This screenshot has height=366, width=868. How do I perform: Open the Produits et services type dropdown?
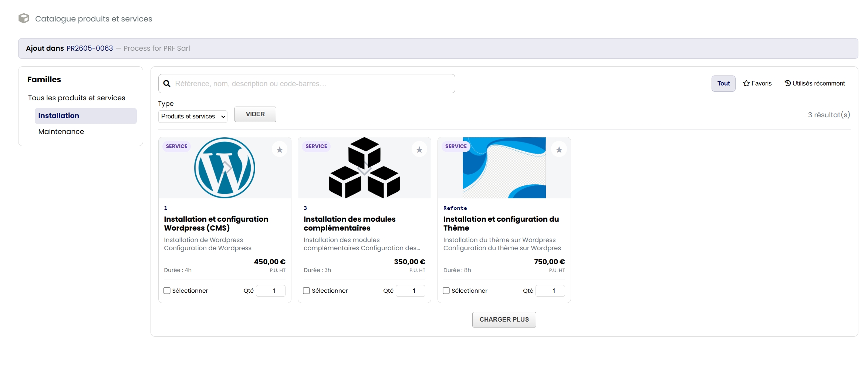coord(193,116)
